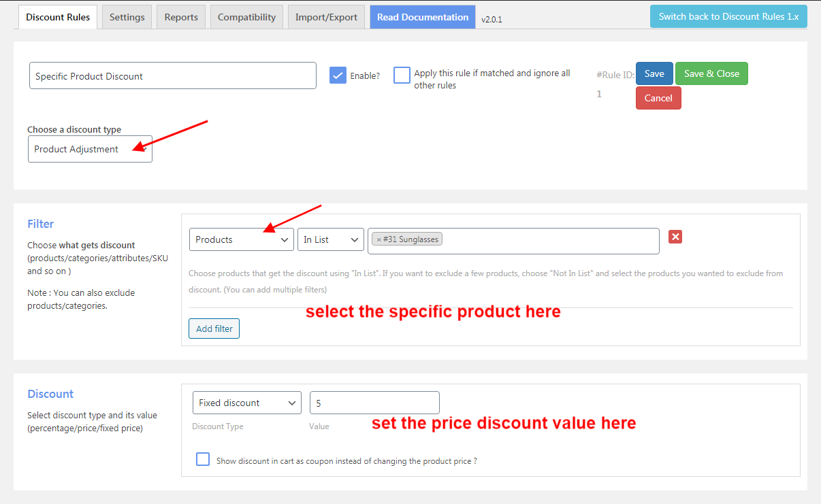This screenshot has height=504, width=821.
Task: Switch back to Discount Rules 1.x
Action: 728,16
